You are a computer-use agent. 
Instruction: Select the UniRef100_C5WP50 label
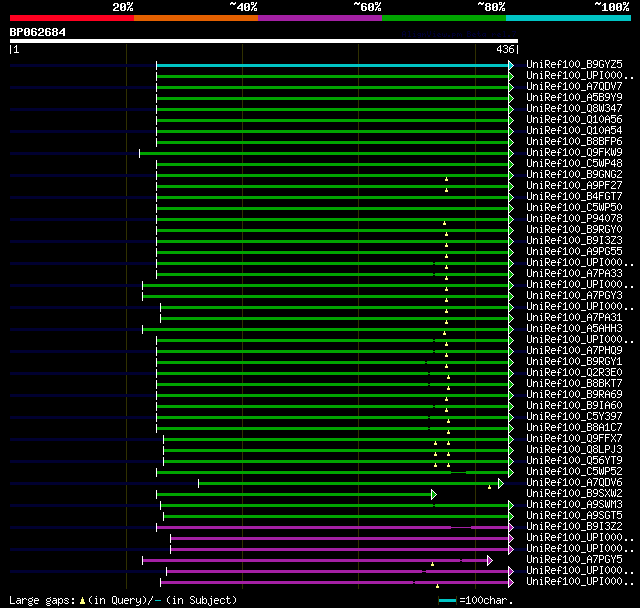click(x=574, y=208)
